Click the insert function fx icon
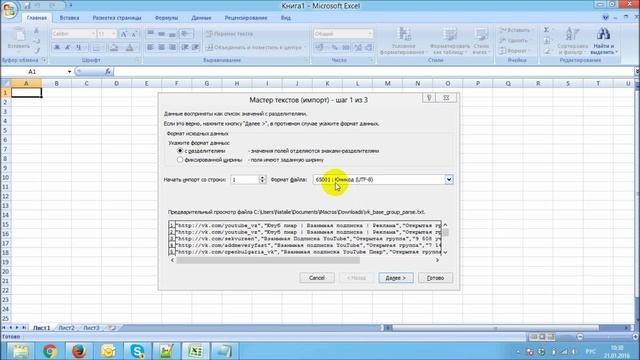 click(108, 71)
